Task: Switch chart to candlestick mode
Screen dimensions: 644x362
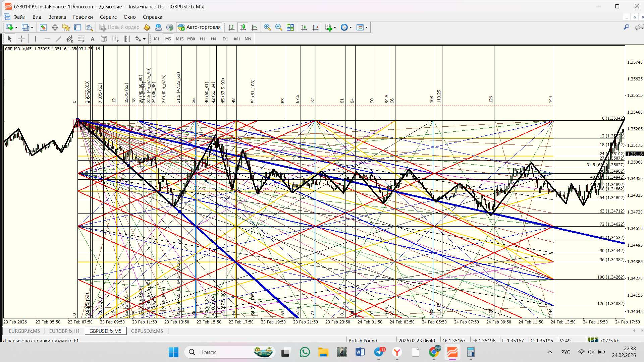Action: pos(243,27)
